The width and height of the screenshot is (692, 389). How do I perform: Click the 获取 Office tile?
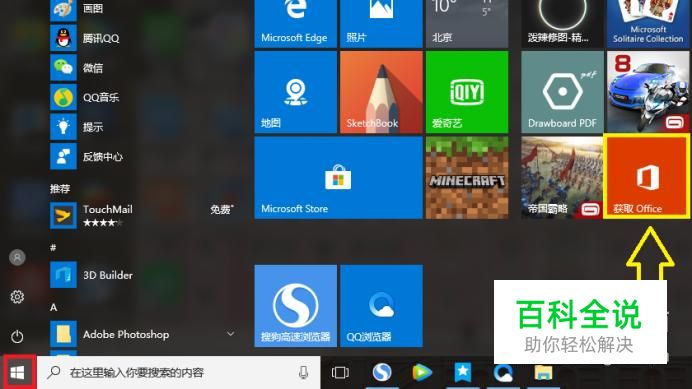(x=647, y=177)
